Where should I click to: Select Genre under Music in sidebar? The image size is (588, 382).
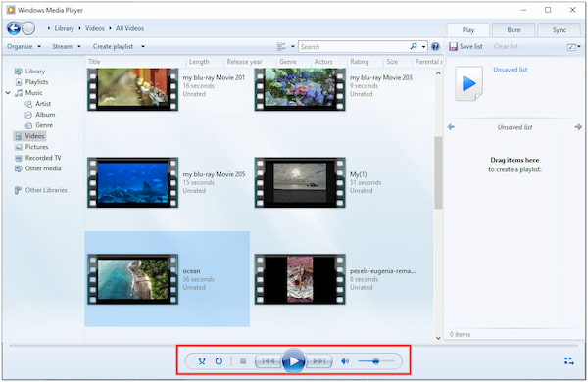(x=44, y=125)
